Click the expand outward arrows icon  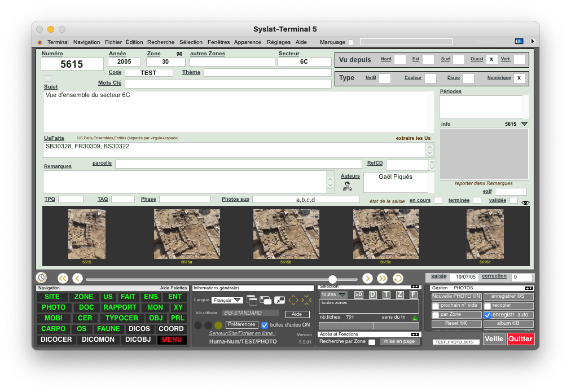tap(293, 300)
